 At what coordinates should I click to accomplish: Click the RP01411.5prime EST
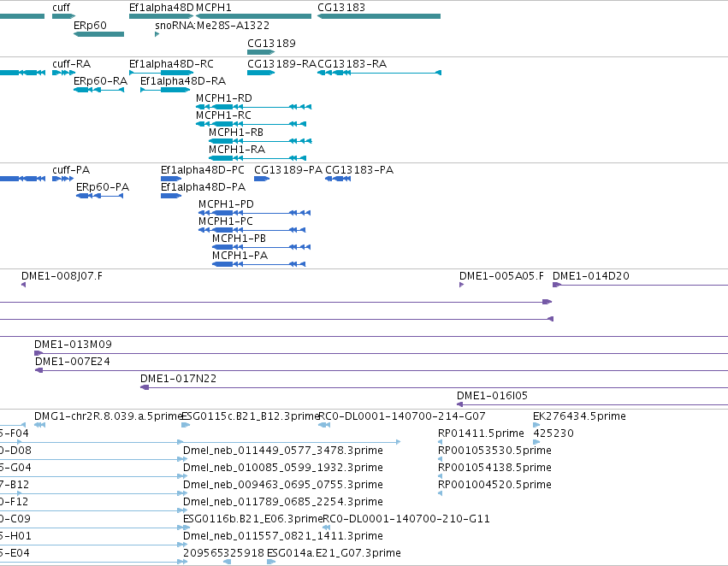[x=441, y=442]
